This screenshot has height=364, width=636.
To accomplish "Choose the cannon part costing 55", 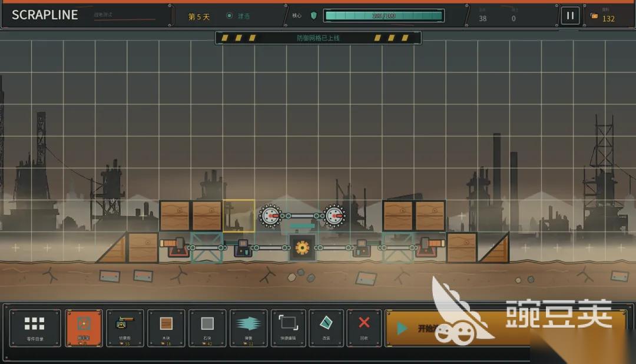I will tap(125, 328).
